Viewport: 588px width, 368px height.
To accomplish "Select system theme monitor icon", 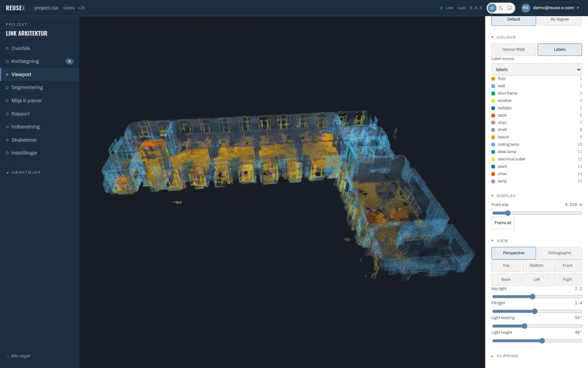I will (x=510, y=8).
